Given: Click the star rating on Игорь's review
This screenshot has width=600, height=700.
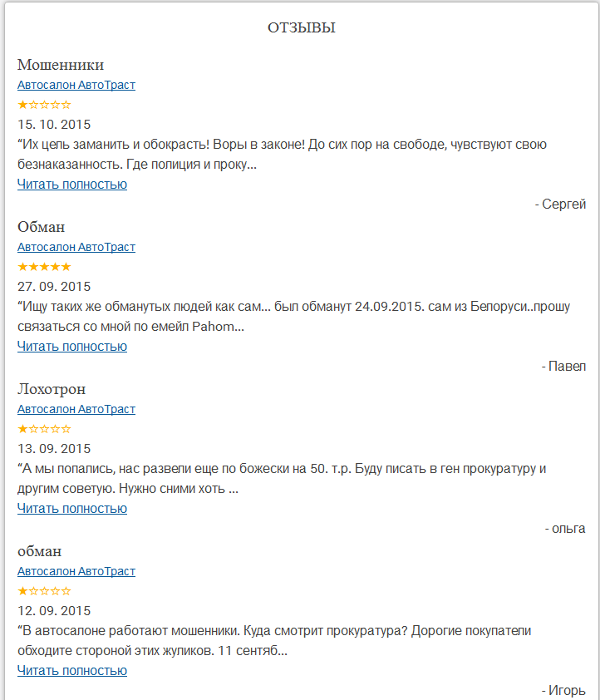Looking at the screenshot, I should point(44,591).
